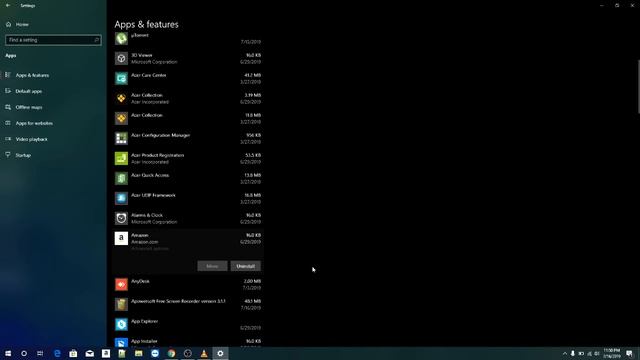Click the Find a setting search box

(53, 40)
